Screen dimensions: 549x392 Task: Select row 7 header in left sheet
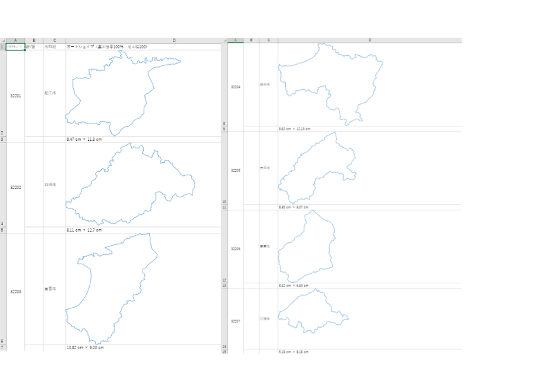pos(3,347)
